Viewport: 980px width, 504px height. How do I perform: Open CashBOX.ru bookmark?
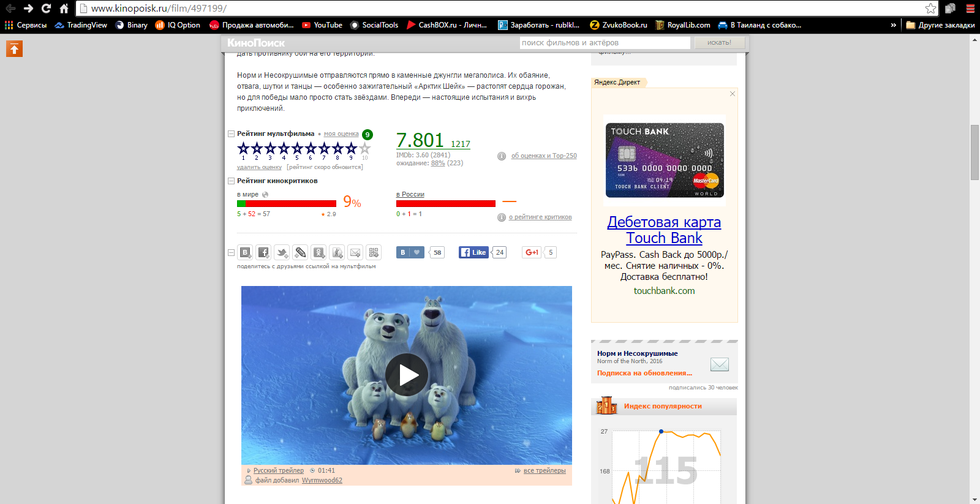[x=447, y=25]
